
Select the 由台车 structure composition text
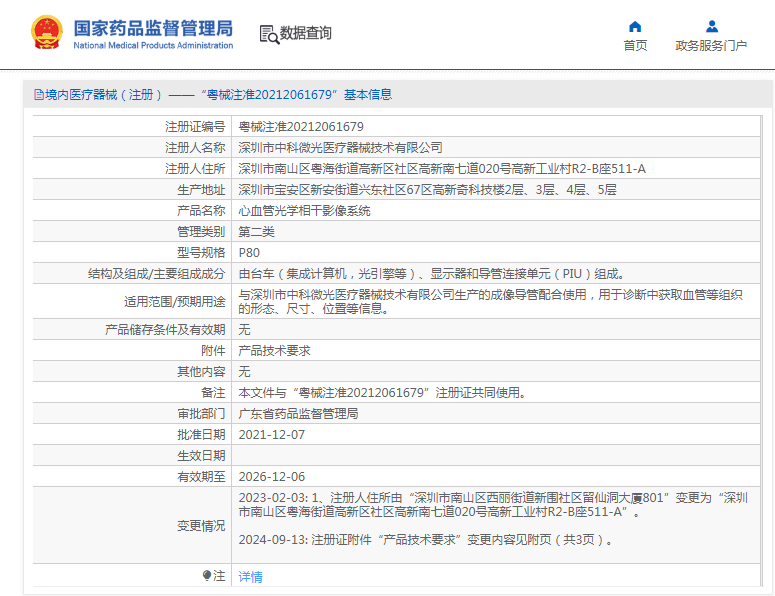click(x=431, y=273)
